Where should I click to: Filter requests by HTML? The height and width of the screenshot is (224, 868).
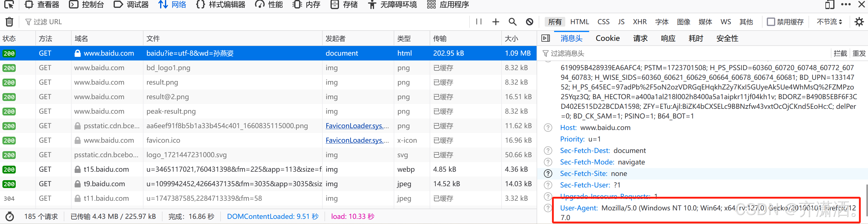point(579,22)
